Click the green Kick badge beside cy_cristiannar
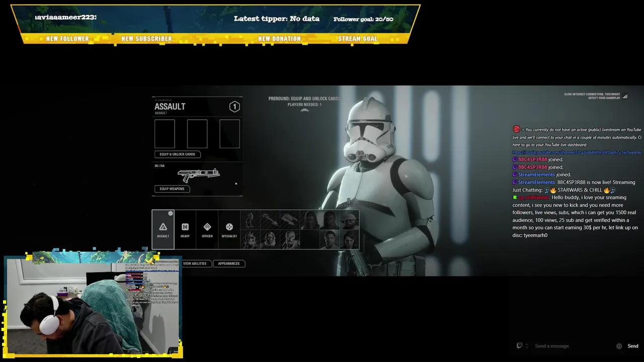 click(x=515, y=198)
